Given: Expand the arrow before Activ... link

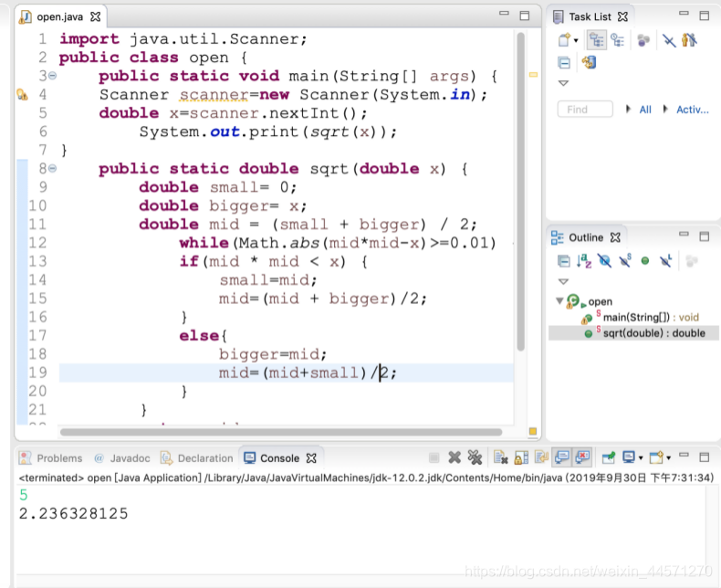Looking at the screenshot, I should [665, 109].
